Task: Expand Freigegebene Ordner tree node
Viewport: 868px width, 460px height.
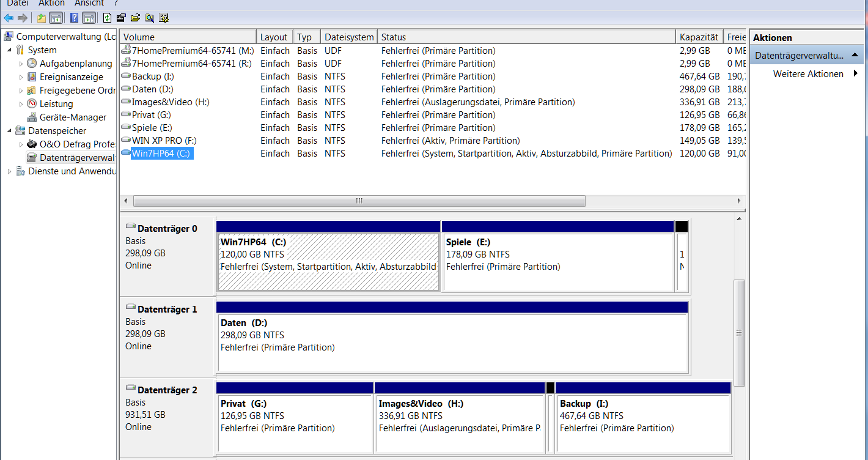Action: [x=21, y=91]
